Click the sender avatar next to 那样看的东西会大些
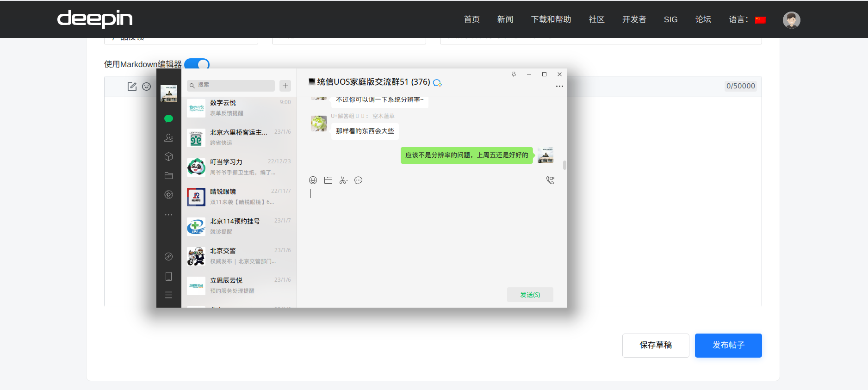 [x=319, y=124]
